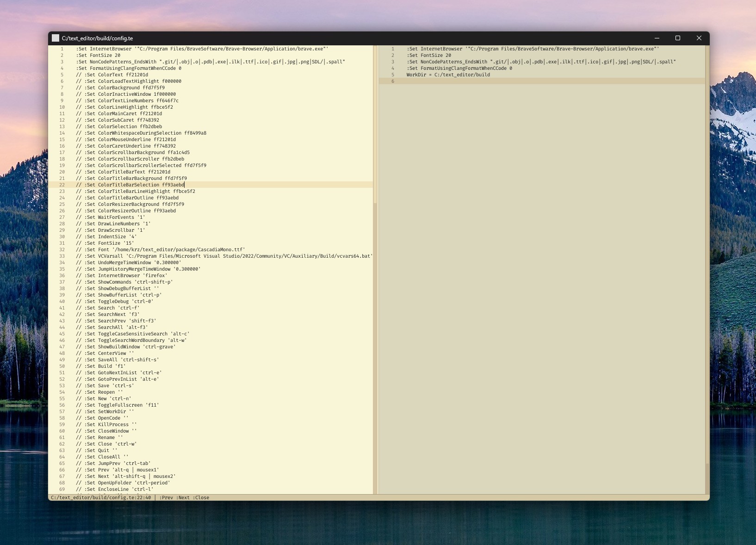Click the :Prev command in status bar
This screenshot has width=756, height=545.
coord(166,498)
